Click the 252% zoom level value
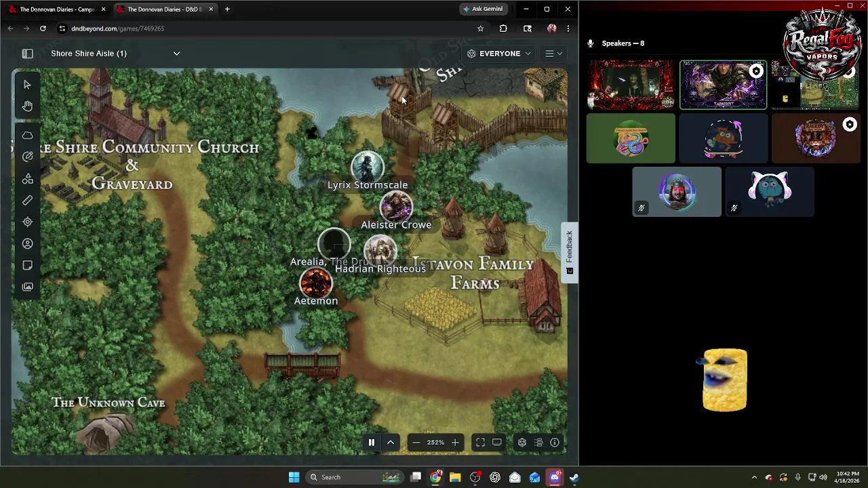The width and height of the screenshot is (868, 488). click(x=435, y=443)
